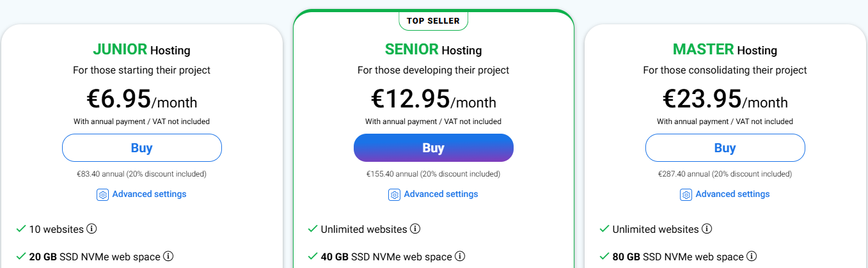Click info icon beside SENIOR Unlimited websites
Screen dimensions: 868x268
tap(415, 229)
